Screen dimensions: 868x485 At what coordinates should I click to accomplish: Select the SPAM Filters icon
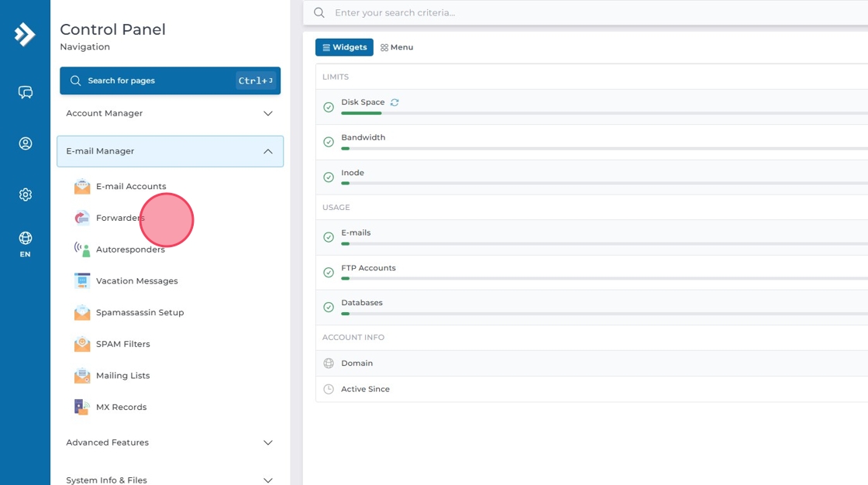coord(82,344)
